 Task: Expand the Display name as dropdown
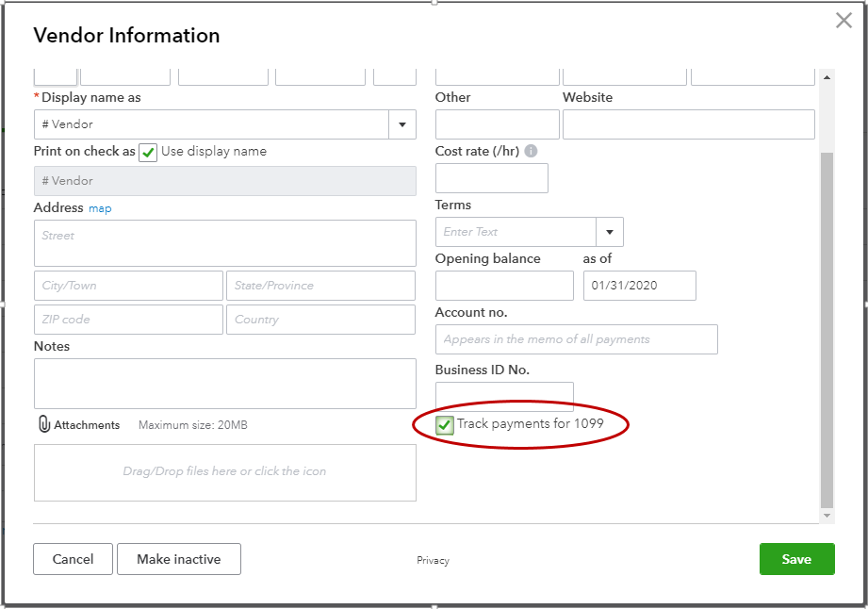[x=402, y=124]
